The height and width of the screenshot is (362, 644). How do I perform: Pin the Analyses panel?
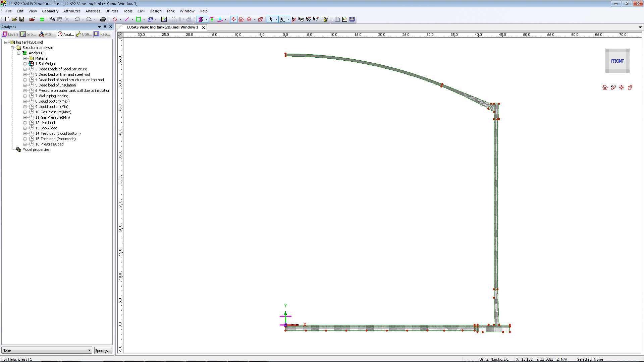(105, 27)
